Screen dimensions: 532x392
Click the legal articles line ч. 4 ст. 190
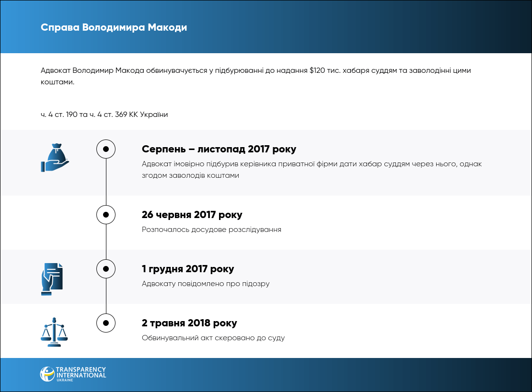[104, 115]
